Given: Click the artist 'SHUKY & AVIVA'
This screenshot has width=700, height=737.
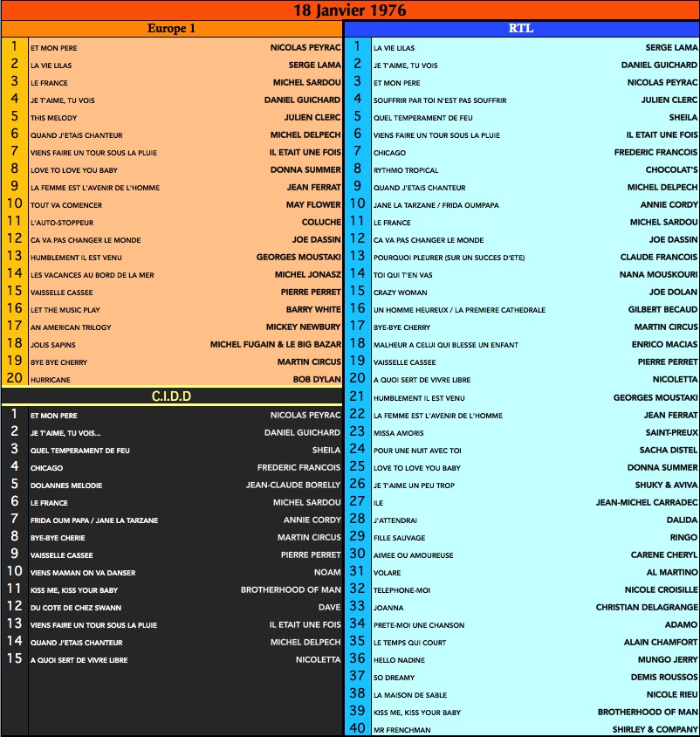Looking at the screenshot, I should pos(667,485).
